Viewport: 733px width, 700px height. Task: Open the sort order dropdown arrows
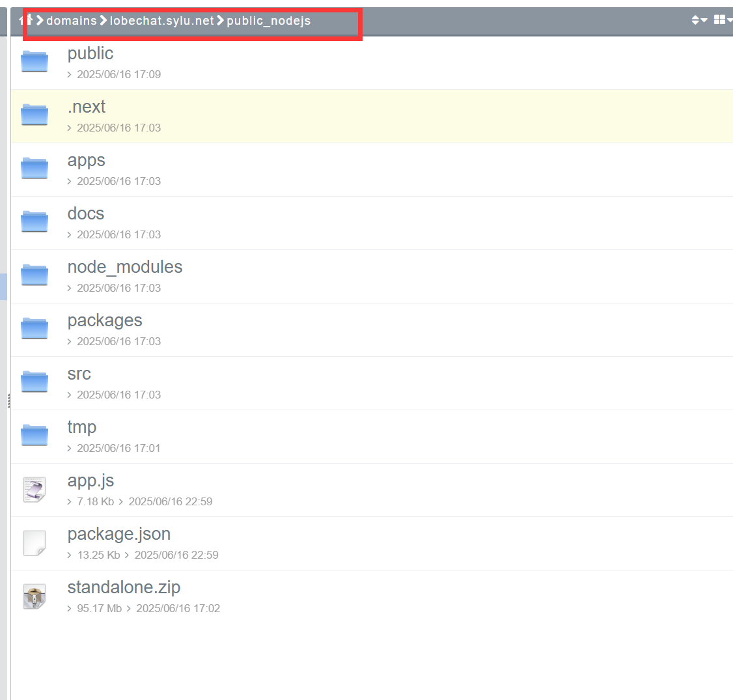699,20
